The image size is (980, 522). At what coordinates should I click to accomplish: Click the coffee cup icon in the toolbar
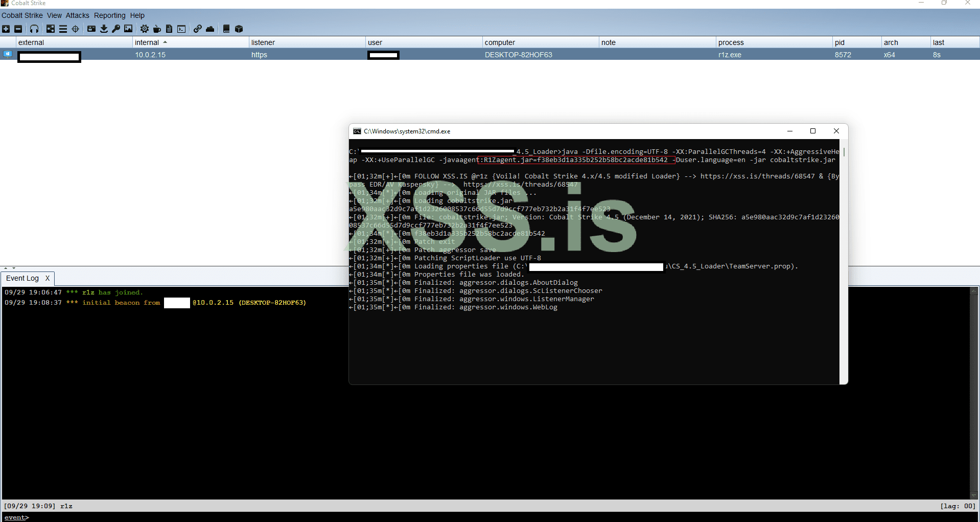point(157,29)
